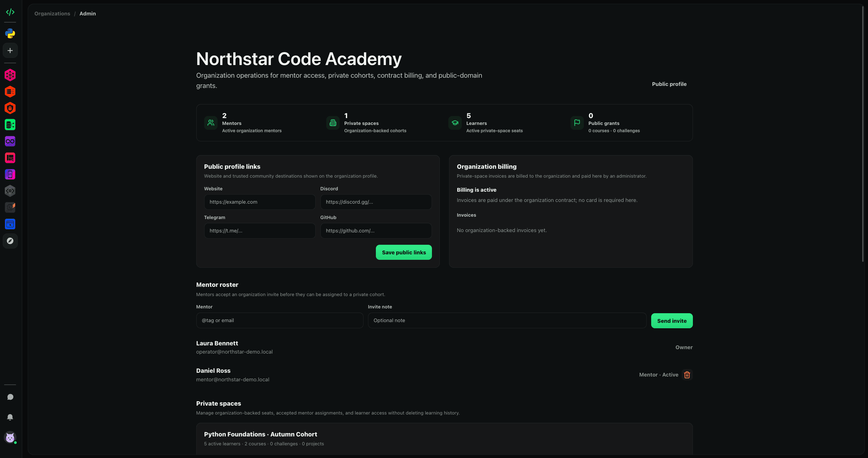Open the notifications bell icon
868x458 pixels.
tap(10, 417)
